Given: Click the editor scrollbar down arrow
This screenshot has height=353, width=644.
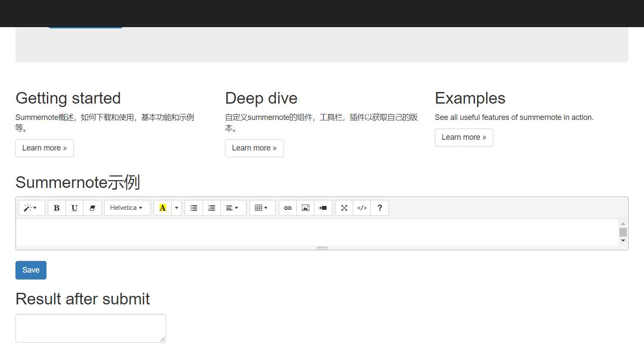Looking at the screenshot, I should (x=623, y=241).
